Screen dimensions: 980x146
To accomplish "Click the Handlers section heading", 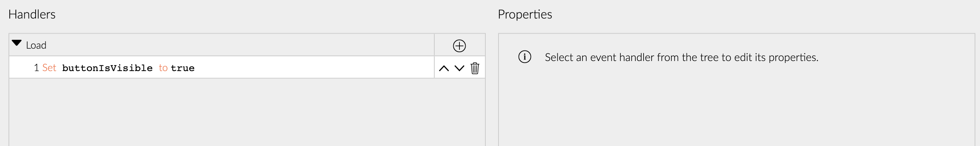I will 32,14.
